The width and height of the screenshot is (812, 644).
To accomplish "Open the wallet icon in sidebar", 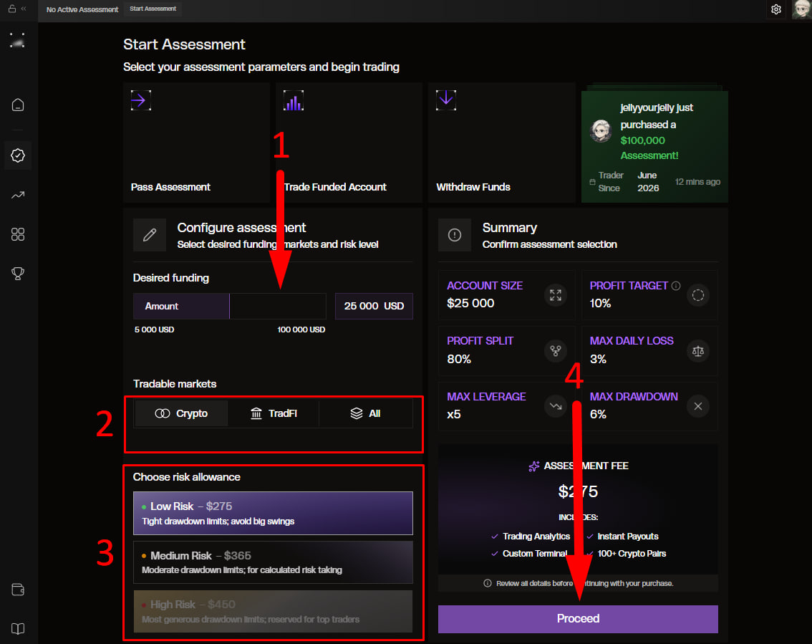I will pyautogui.click(x=18, y=590).
